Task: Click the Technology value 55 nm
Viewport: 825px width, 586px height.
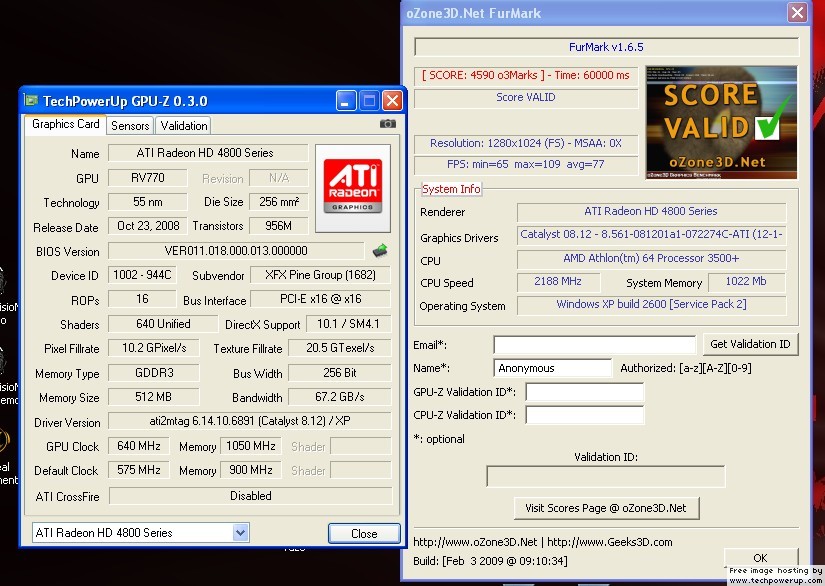Action: pos(147,202)
